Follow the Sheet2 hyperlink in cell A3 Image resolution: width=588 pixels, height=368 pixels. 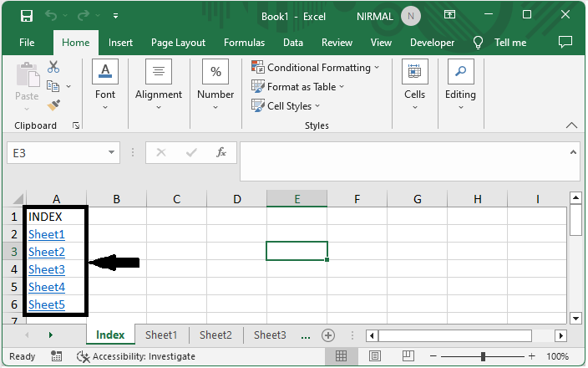click(x=47, y=252)
